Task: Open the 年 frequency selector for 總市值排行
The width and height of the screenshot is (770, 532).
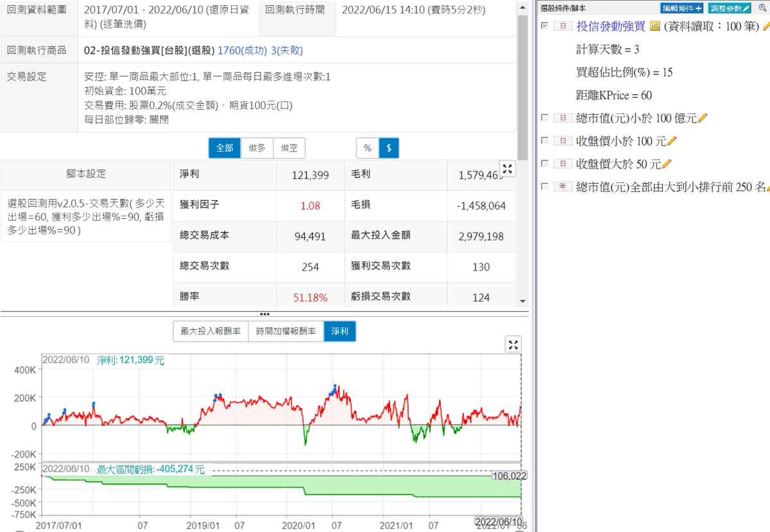Action: 563,187
